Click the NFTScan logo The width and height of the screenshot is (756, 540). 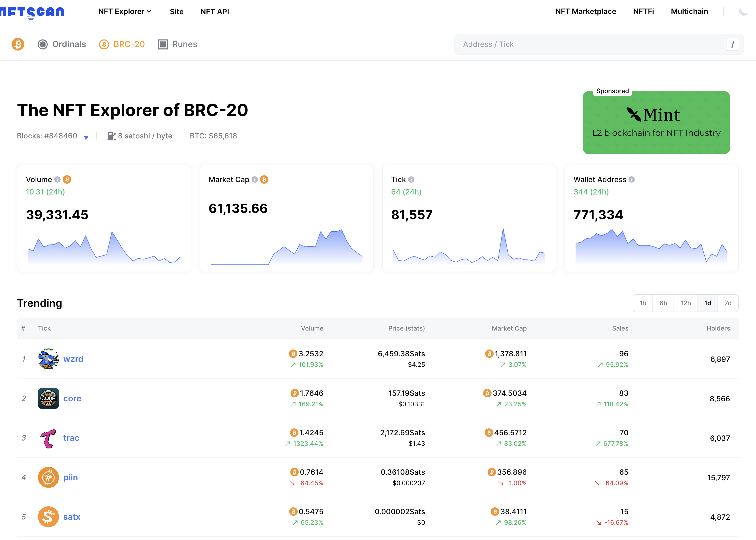32,12
